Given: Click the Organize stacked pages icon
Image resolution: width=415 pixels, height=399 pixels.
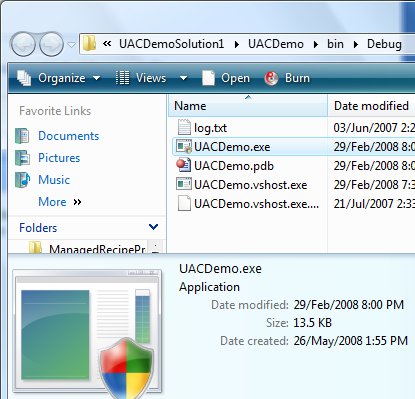Looking at the screenshot, I should pyautogui.click(x=24, y=78).
